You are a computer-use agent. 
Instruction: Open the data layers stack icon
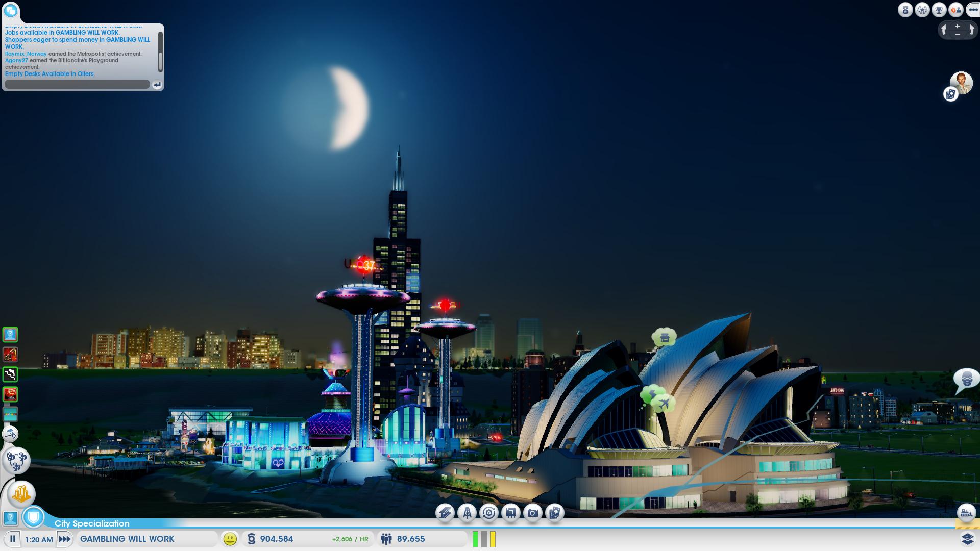[967, 539]
